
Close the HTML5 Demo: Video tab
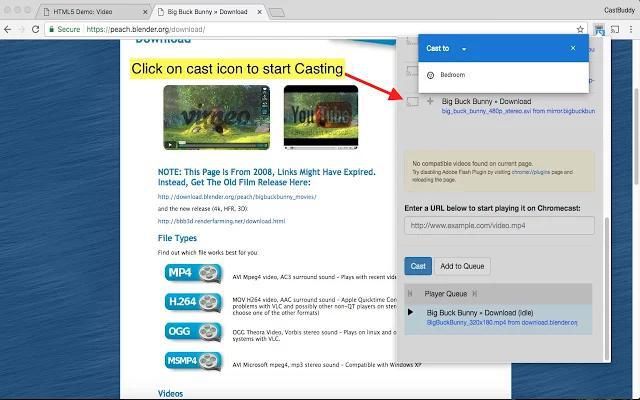pyautogui.click(x=145, y=12)
